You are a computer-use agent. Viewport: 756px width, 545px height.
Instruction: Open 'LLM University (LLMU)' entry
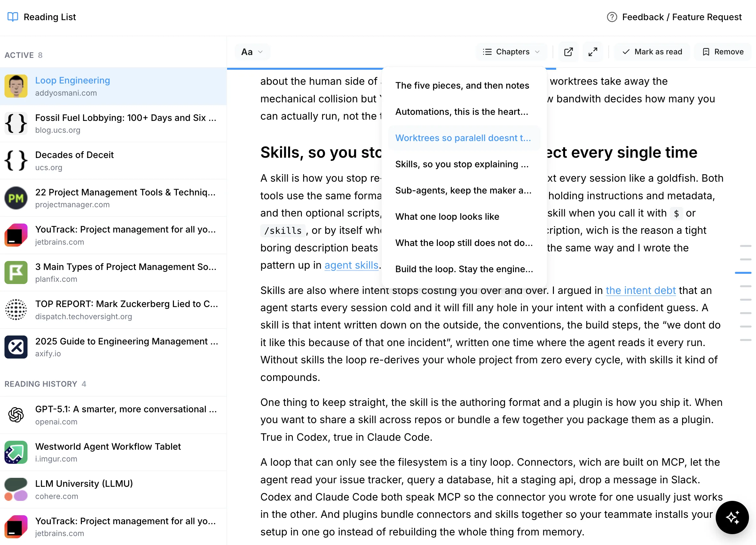click(x=113, y=489)
